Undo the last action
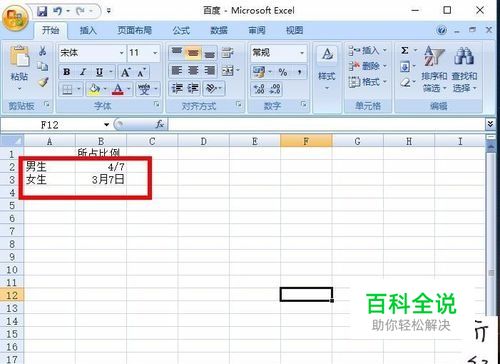 [58, 12]
